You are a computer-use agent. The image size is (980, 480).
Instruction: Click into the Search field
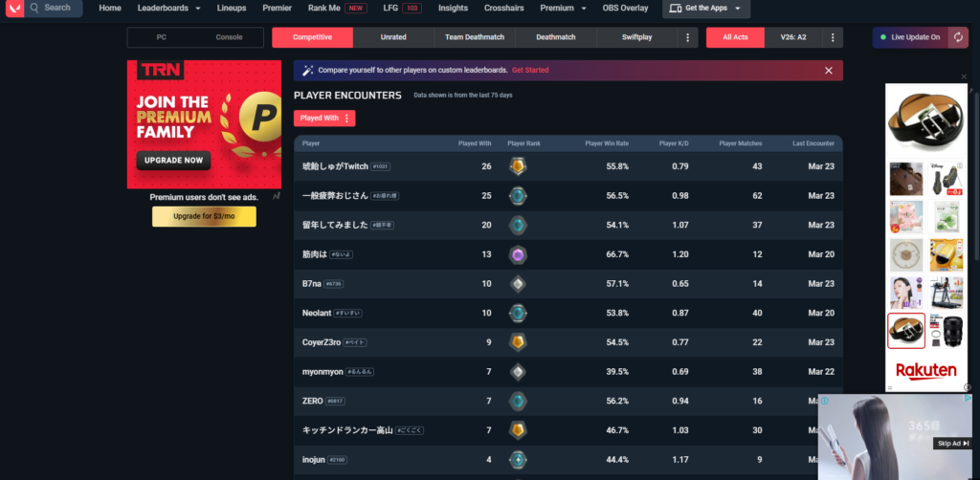click(57, 8)
